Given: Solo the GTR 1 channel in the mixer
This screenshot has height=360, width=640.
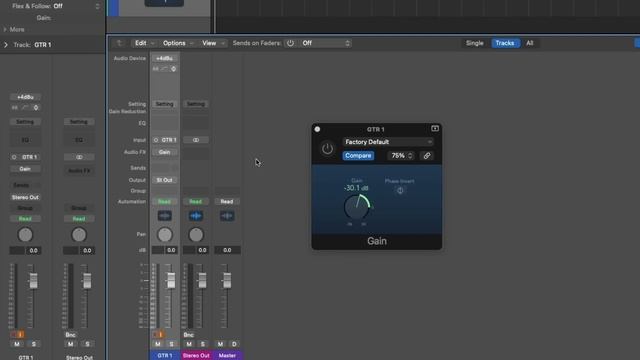Looking at the screenshot, I should click(x=171, y=344).
